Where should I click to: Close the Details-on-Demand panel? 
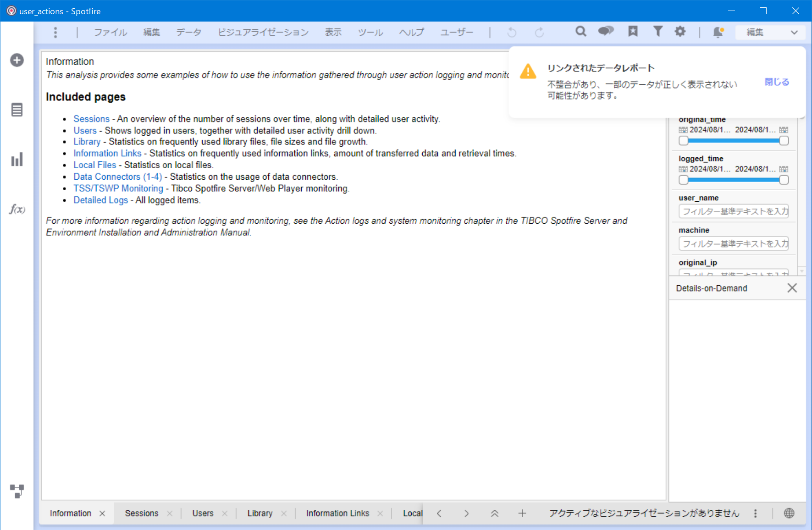pyautogui.click(x=792, y=288)
